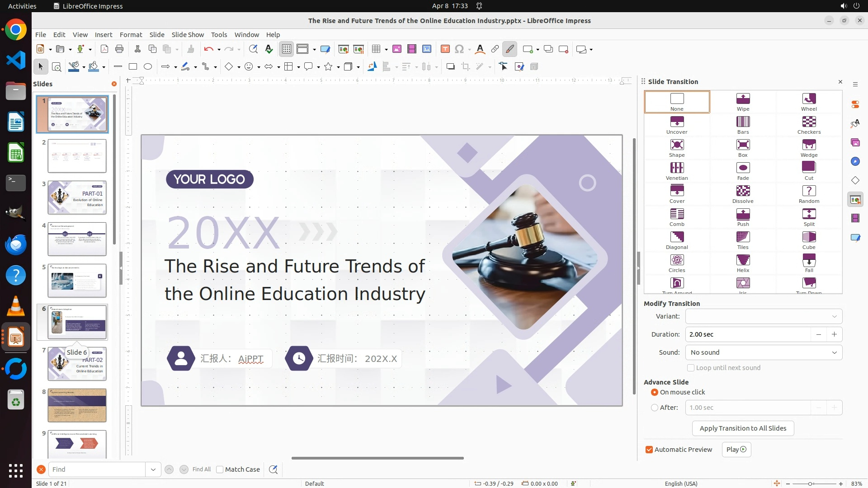Select the After advance slide radio button
This screenshot has height=488, width=868.
(x=654, y=408)
